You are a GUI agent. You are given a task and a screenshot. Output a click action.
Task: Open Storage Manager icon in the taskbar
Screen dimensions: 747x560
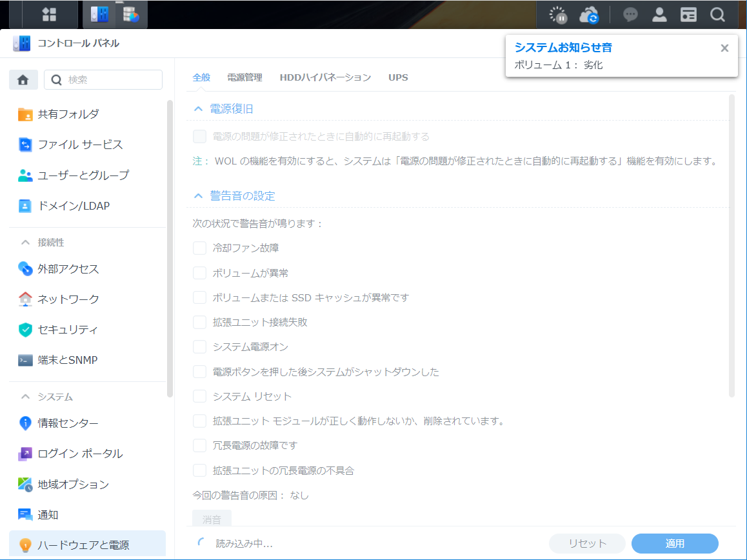[130, 14]
